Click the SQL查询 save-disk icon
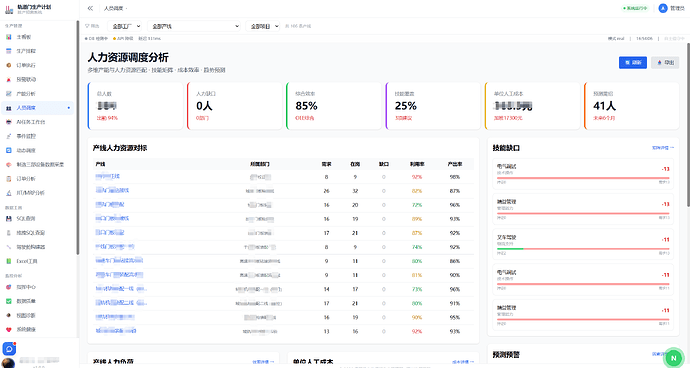Screen dimensions: 690x368 coord(8,218)
